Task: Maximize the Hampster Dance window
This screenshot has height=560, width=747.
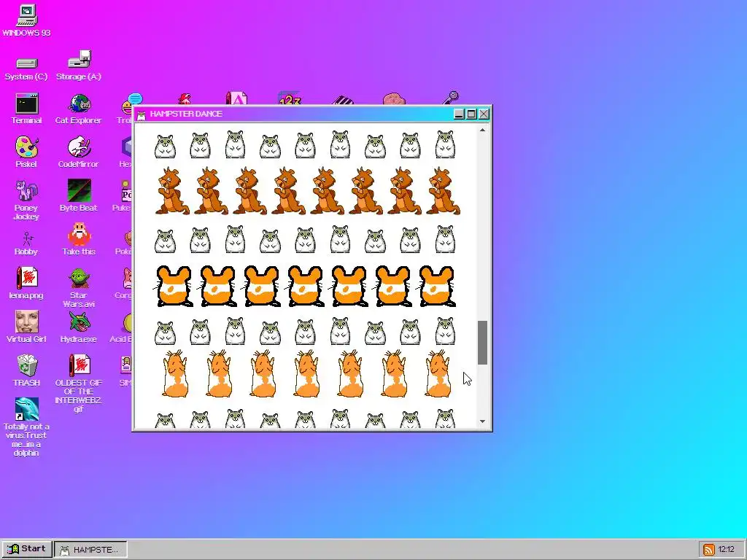Action: click(x=471, y=114)
